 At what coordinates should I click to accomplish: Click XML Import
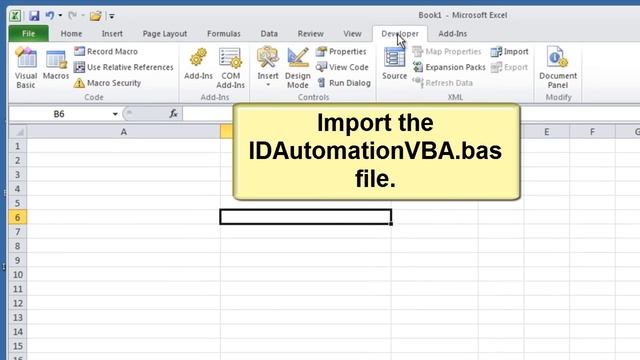pyautogui.click(x=509, y=51)
